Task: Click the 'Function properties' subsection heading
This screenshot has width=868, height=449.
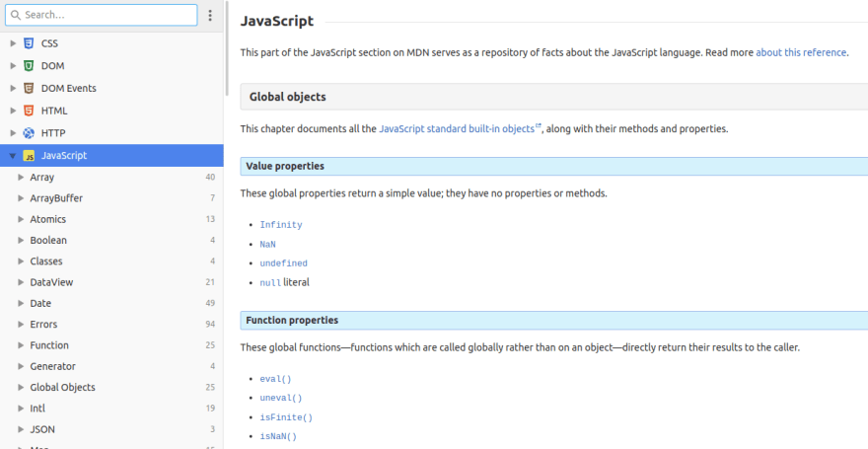Action: 292,320
